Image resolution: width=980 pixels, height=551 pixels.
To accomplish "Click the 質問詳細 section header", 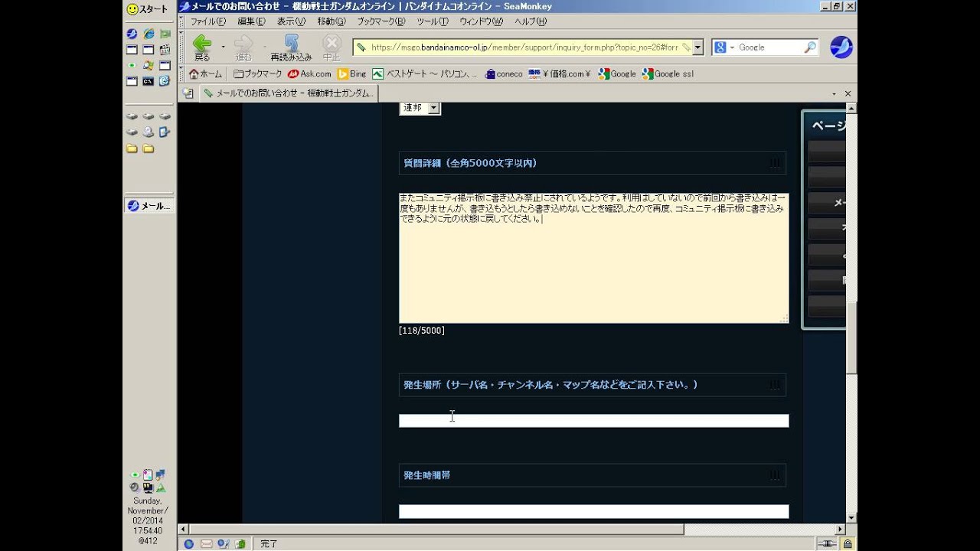I will tap(593, 163).
